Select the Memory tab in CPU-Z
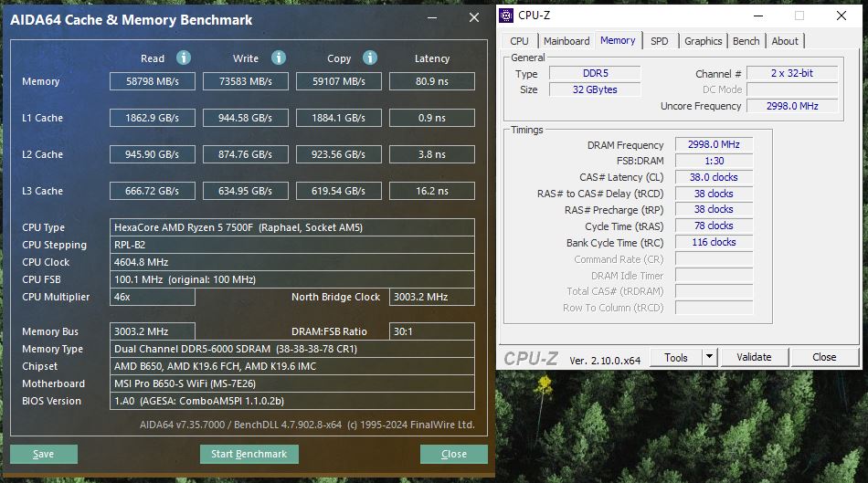Viewport: 868px width, 483px height. coord(618,40)
